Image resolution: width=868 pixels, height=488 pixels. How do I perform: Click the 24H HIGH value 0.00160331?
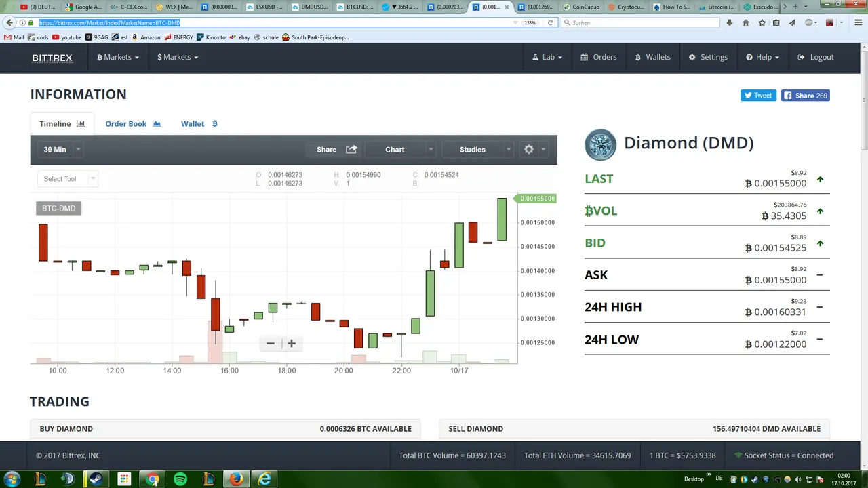[x=776, y=312]
